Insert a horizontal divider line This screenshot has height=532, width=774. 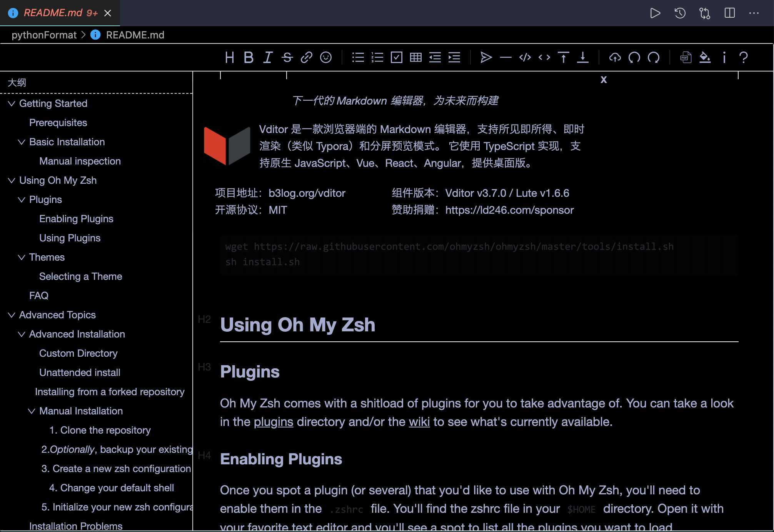coord(505,58)
